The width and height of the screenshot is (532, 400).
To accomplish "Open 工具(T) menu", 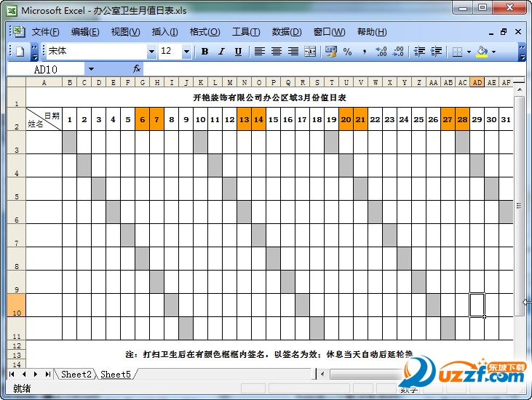I will 246,32.
